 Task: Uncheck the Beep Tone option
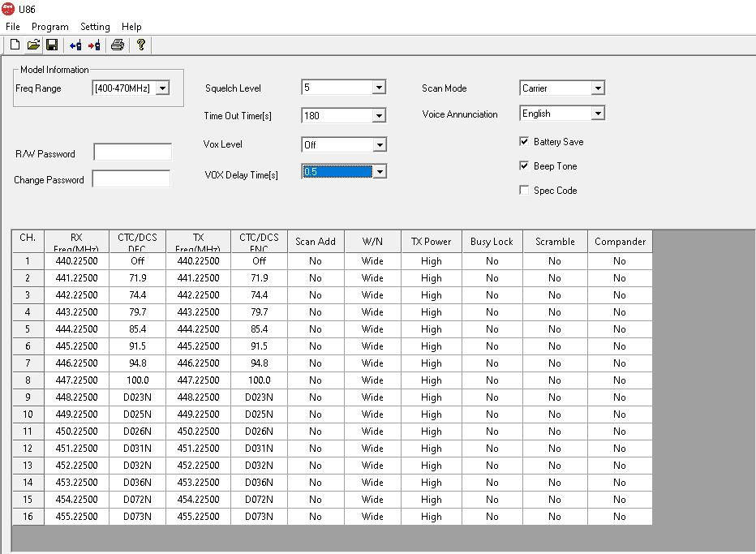(x=524, y=165)
